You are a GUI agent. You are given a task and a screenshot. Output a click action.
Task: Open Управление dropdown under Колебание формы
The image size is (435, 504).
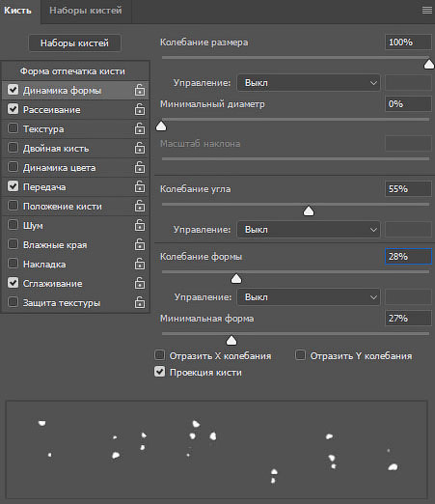pyautogui.click(x=309, y=297)
